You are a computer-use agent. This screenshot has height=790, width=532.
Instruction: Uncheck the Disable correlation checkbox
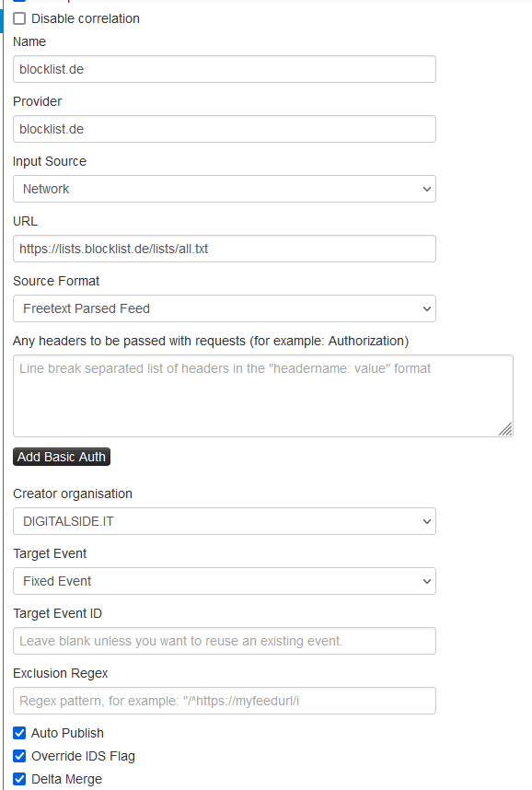(17, 18)
